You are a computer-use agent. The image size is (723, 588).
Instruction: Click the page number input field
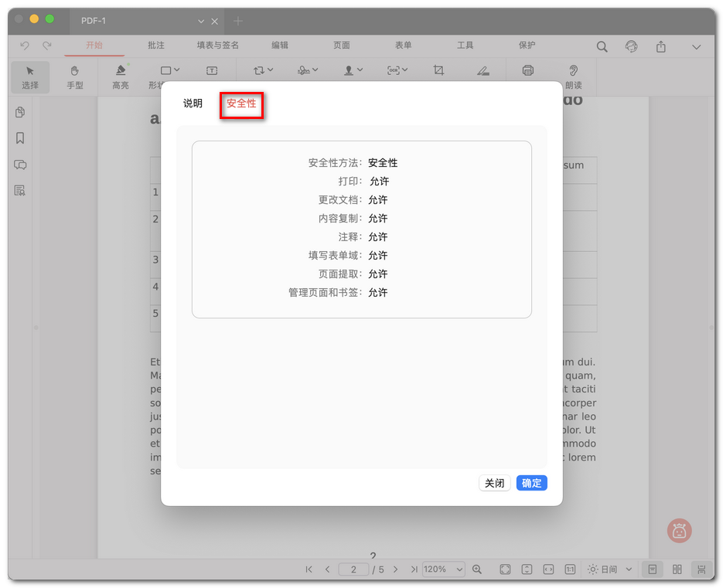[x=353, y=569]
